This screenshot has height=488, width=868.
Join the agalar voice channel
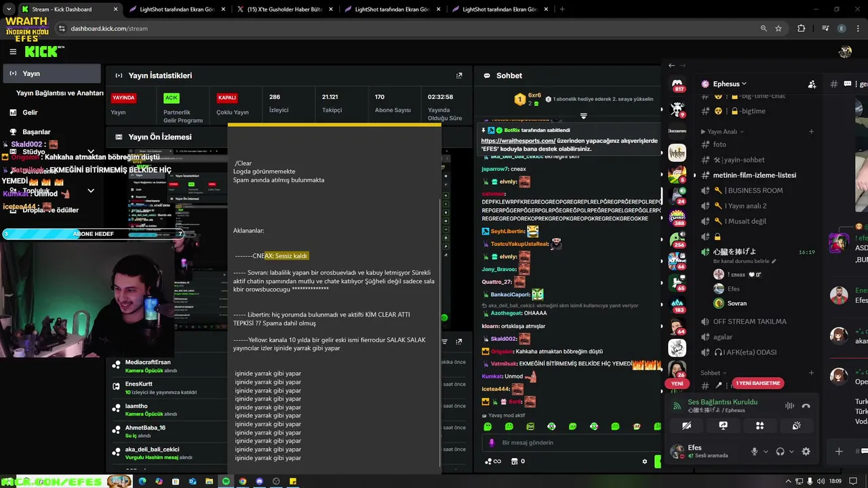pyautogui.click(x=723, y=337)
